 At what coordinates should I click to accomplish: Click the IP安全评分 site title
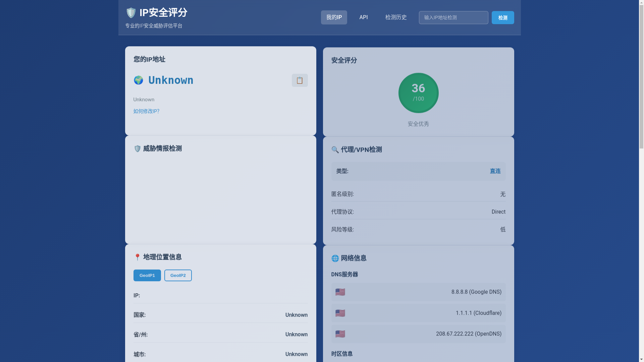click(163, 13)
